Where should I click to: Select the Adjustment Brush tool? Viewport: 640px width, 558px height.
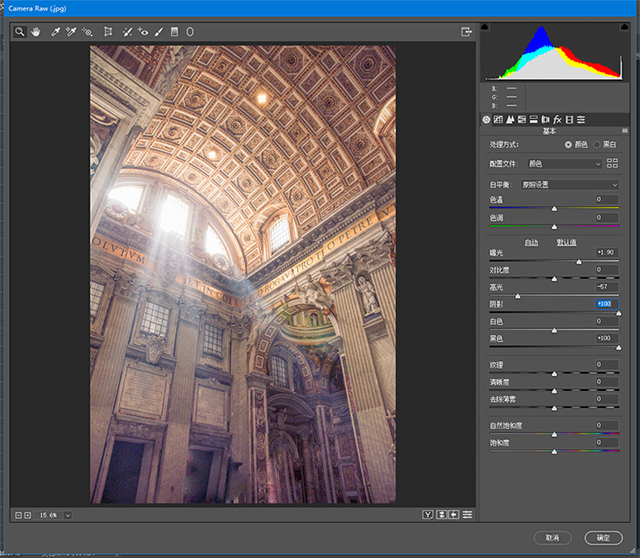tap(159, 32)
